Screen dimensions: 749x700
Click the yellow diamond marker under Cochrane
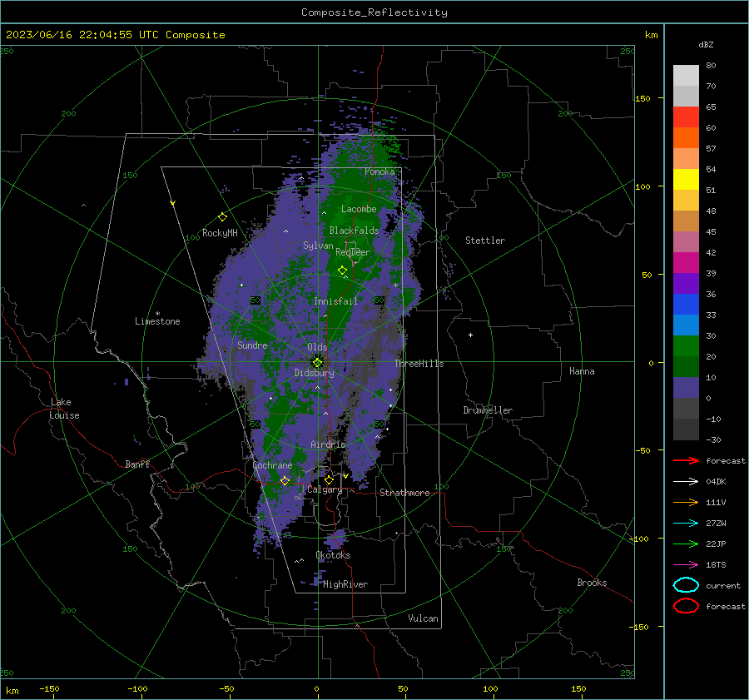coord(285,480)
